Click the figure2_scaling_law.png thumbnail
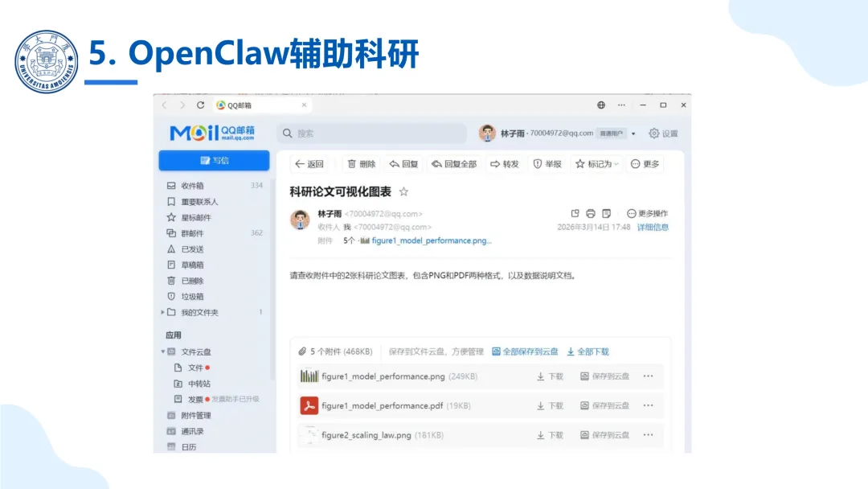This screenshot has height=489, width=868. pos(309,435)
